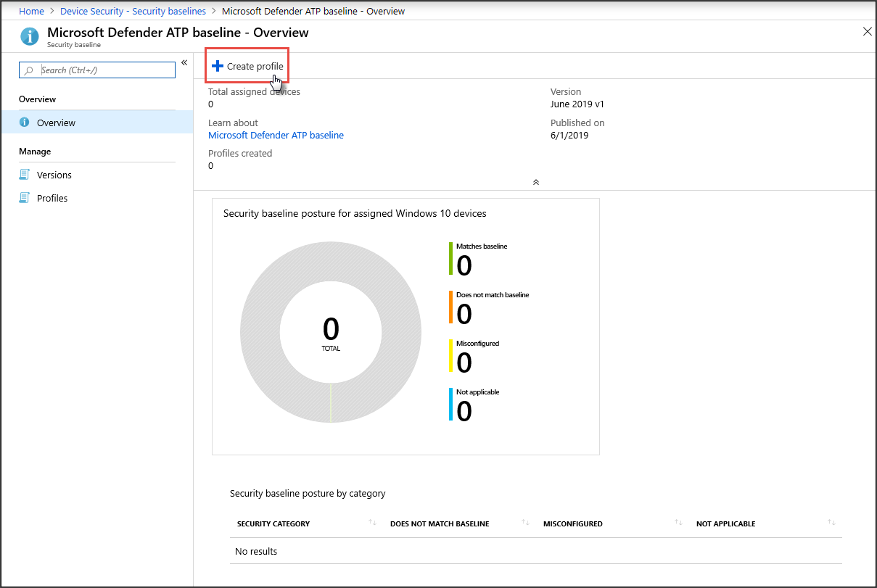This screenshot has height=588, width=877.
Task: Collapse the essentials details section
Action: click(535, 182)
